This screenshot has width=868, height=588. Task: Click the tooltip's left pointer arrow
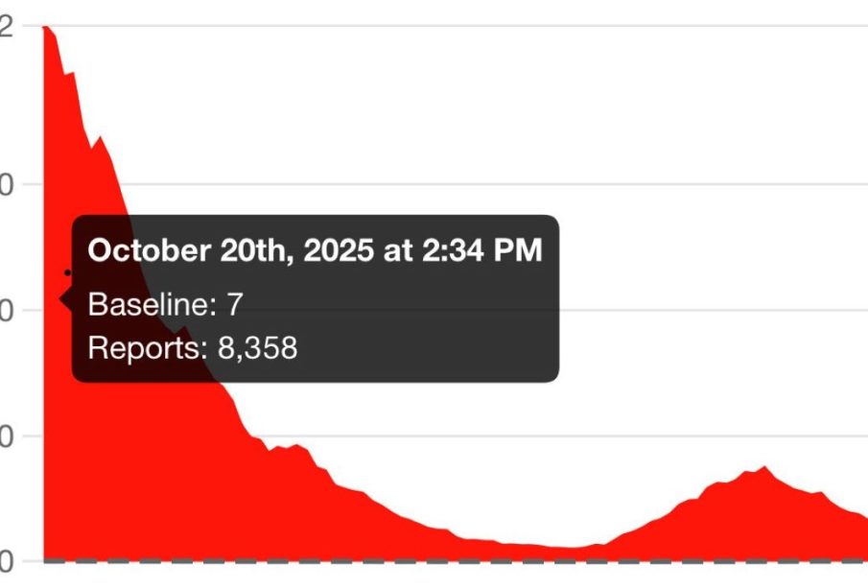click(x=67, y=298)
